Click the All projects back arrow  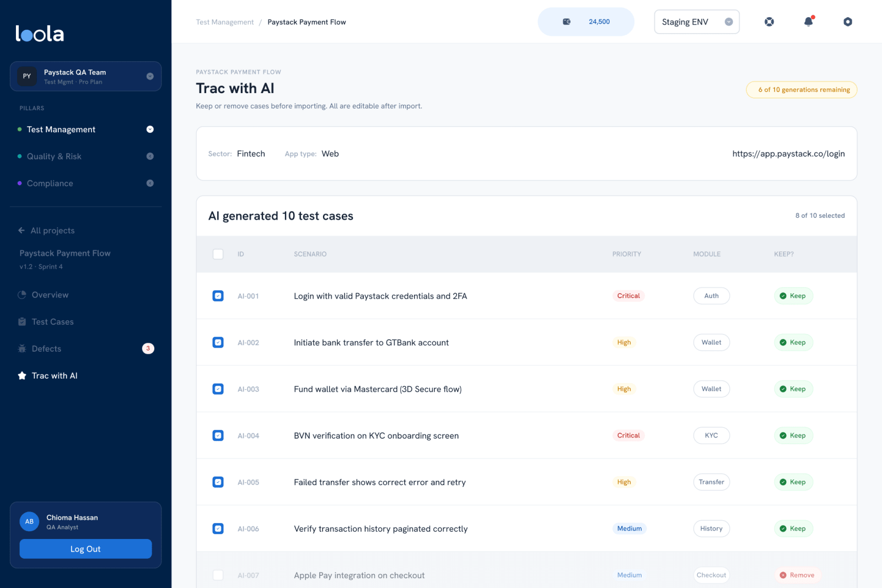[21, 230]
